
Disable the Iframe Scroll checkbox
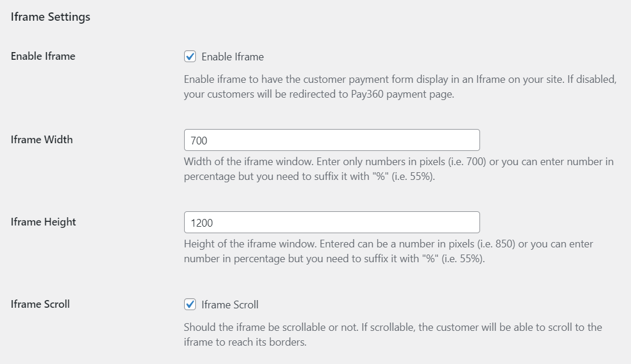(x=191, y=304)
